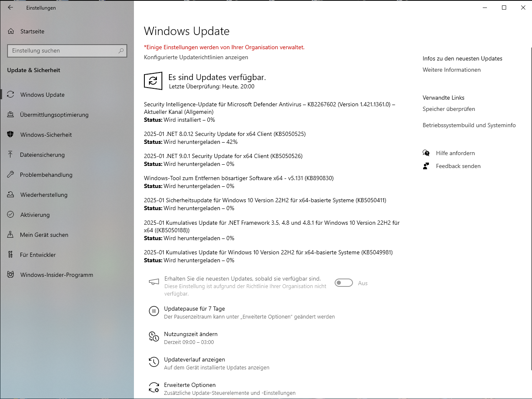Click the large update refresh status icon
Viewport: 532px width, 399px height.
[x=153, y=81]
